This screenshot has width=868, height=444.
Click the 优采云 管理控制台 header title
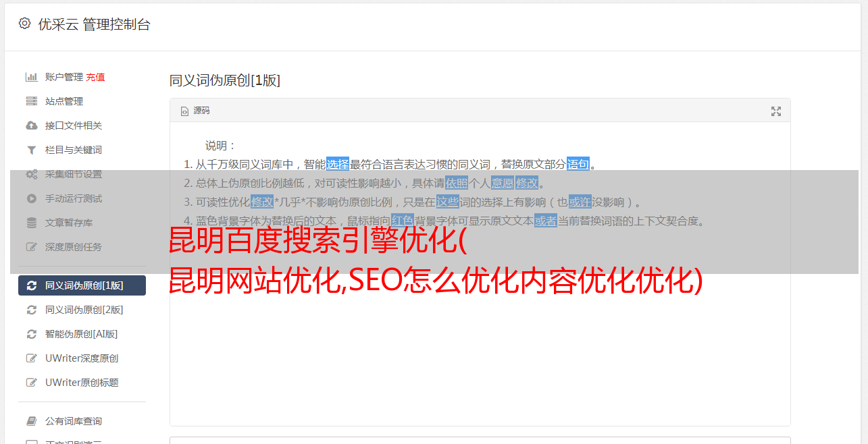(x=94, y=24)
